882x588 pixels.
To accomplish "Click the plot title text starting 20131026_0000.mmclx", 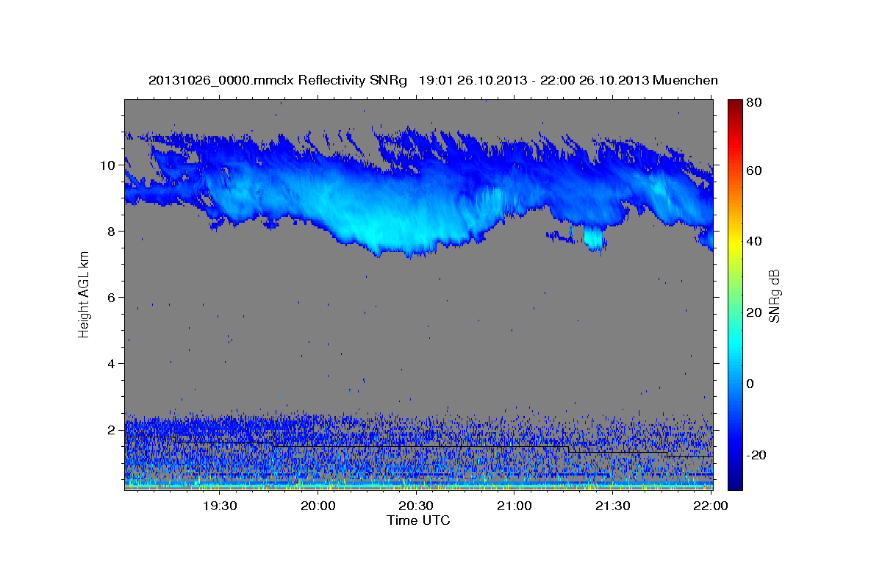I will click(x=433, y=80).
